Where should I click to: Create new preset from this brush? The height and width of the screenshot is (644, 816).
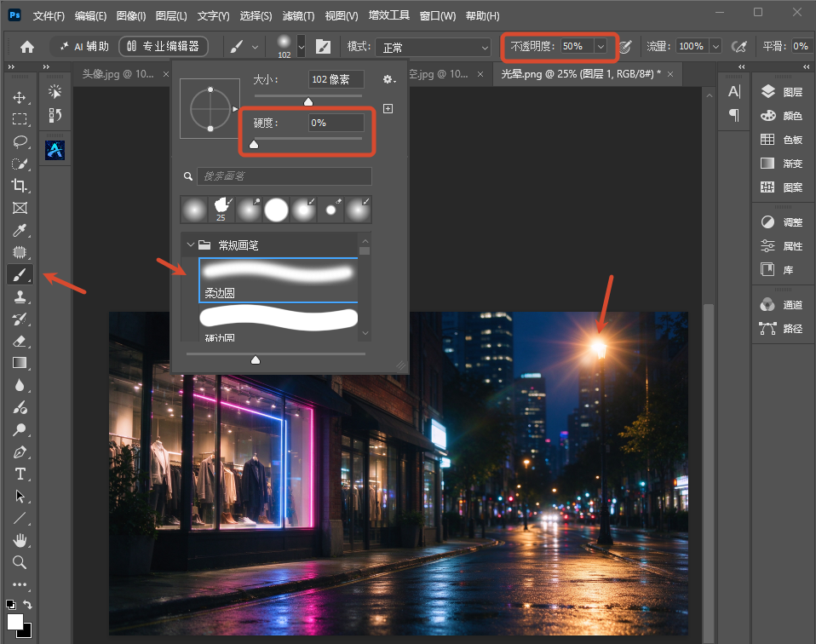[388, 108]
